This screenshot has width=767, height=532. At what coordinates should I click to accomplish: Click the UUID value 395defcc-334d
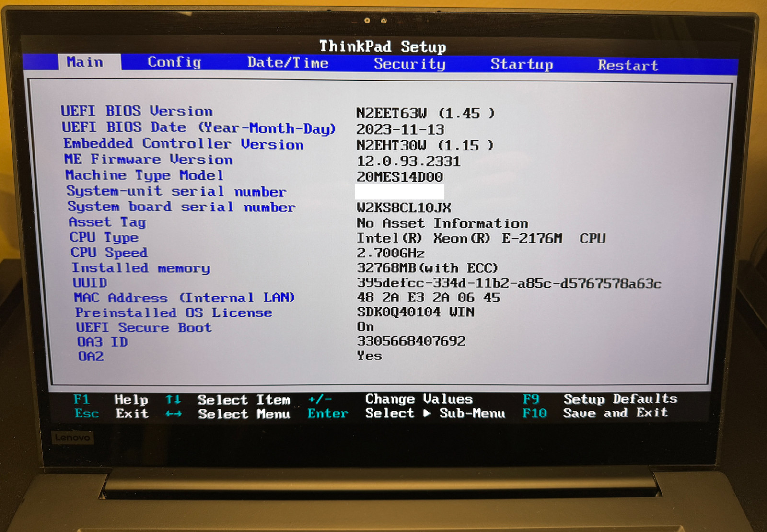pos(509,283)
